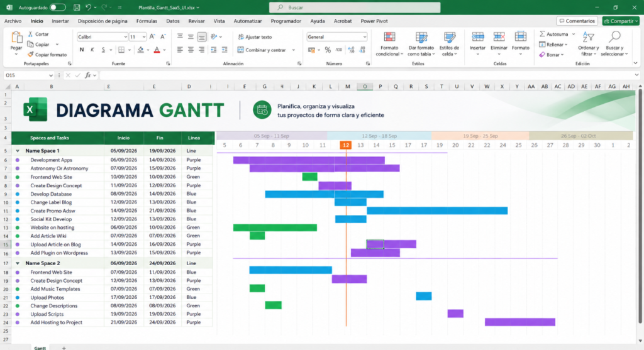
Task: Toggle Ajustar texto wrapping
Action: click(255, 37)
